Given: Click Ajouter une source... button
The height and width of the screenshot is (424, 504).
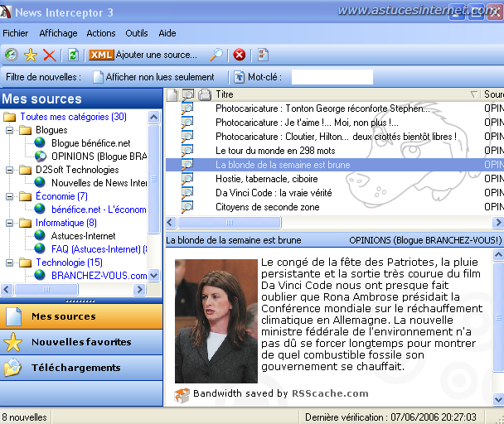Looking at the screenshot, I should [143, 55].
